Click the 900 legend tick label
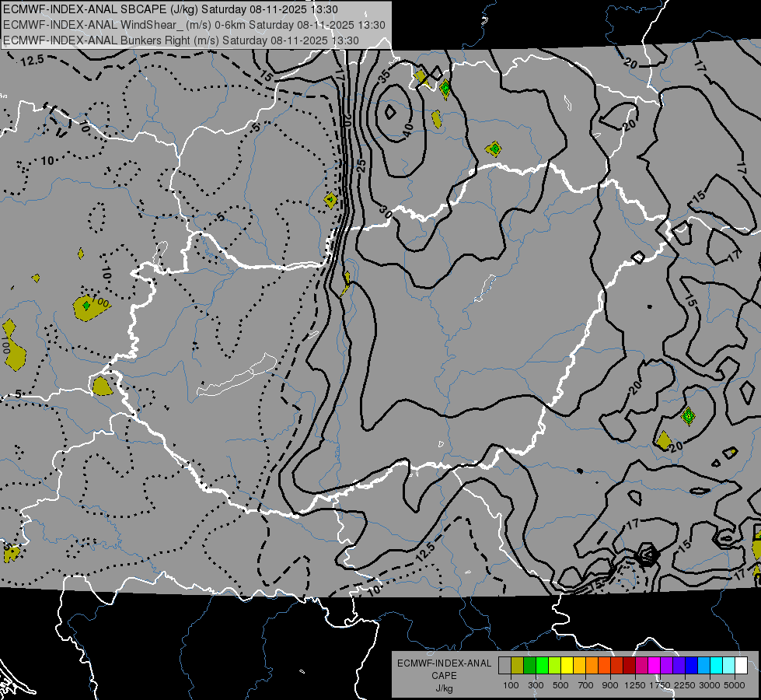Screen dimensions: 761x700 click(610, 685)
